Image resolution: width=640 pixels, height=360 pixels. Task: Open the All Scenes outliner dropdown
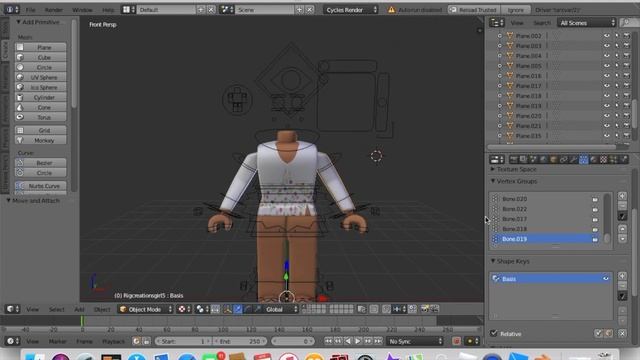point(587,23)
